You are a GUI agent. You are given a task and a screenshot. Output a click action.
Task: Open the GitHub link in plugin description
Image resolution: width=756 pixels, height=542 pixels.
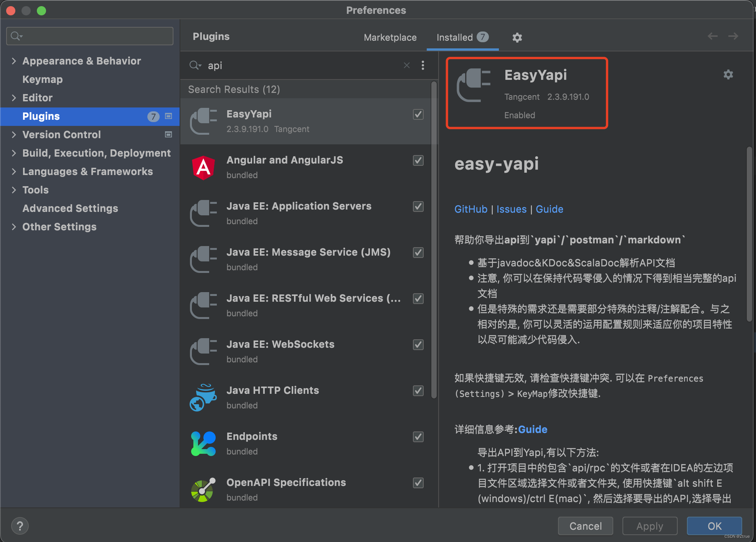click(470, 209)
